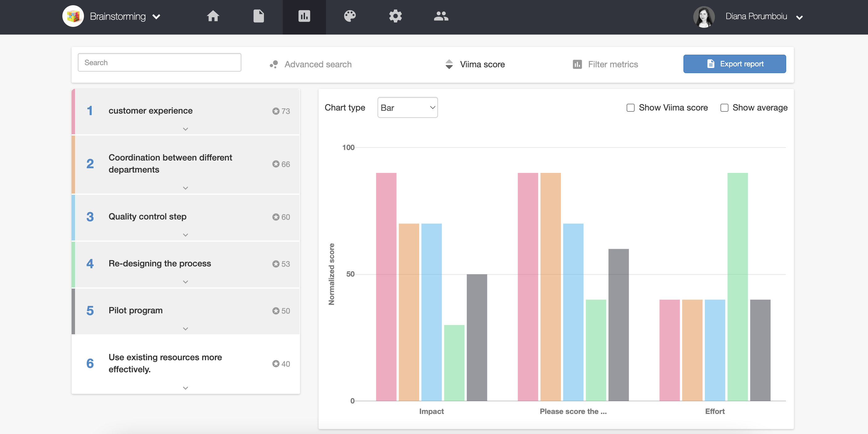This screenshot has height=434, width=868.
Task: Click the palette/theme icon in the navbar
Action: tap(349, 15)
